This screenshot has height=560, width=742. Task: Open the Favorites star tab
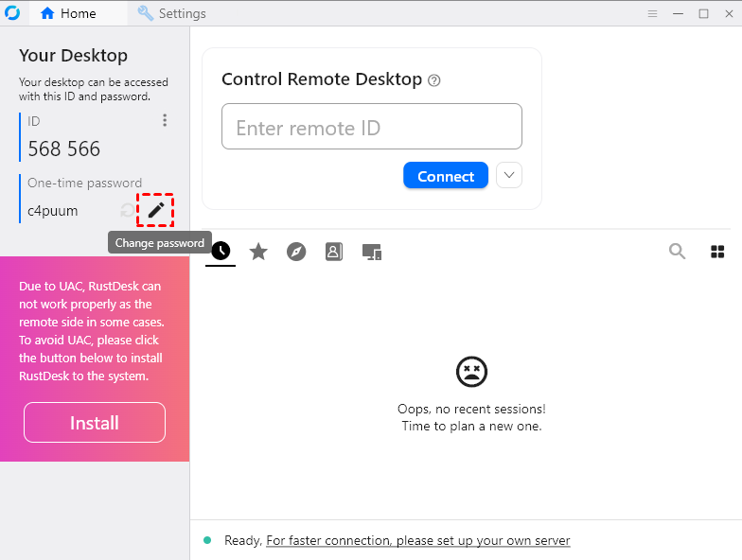[x=258, y=252]
